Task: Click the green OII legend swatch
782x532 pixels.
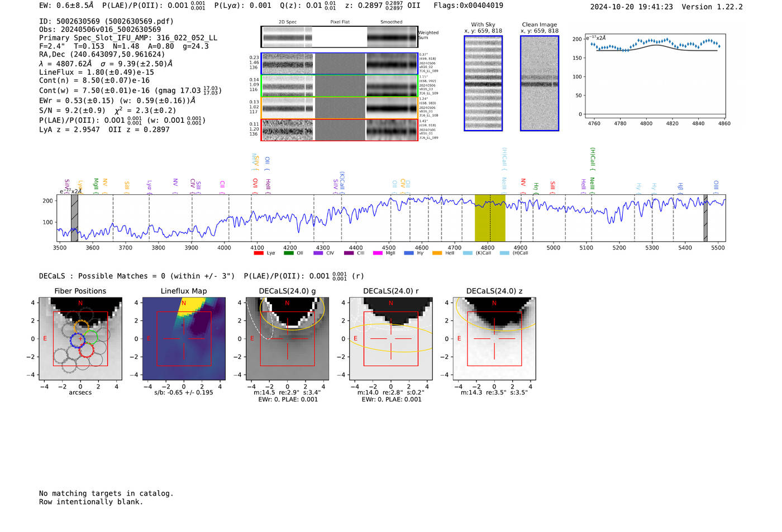Action: (289, 253)
